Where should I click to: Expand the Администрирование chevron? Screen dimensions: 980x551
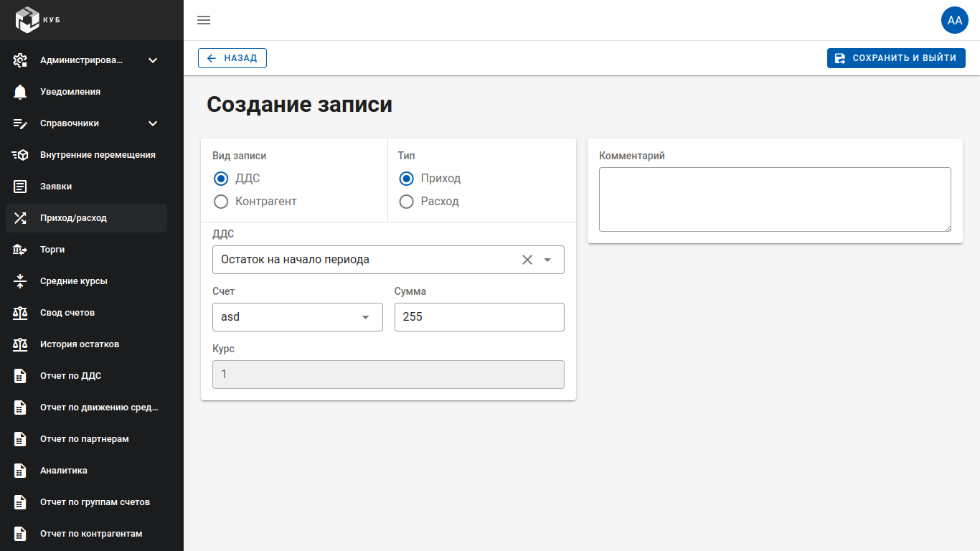point(153,60)
